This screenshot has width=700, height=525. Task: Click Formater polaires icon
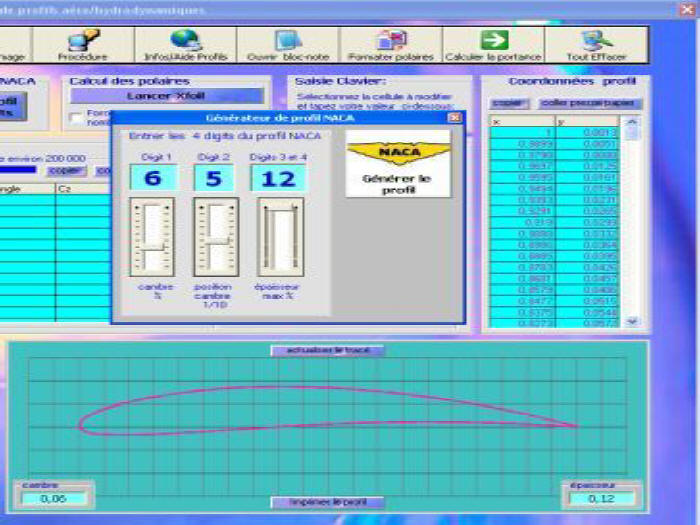click(x=390, y=40)
